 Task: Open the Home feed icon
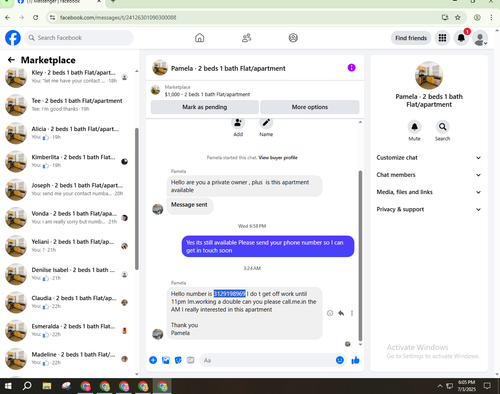point(199,38)
